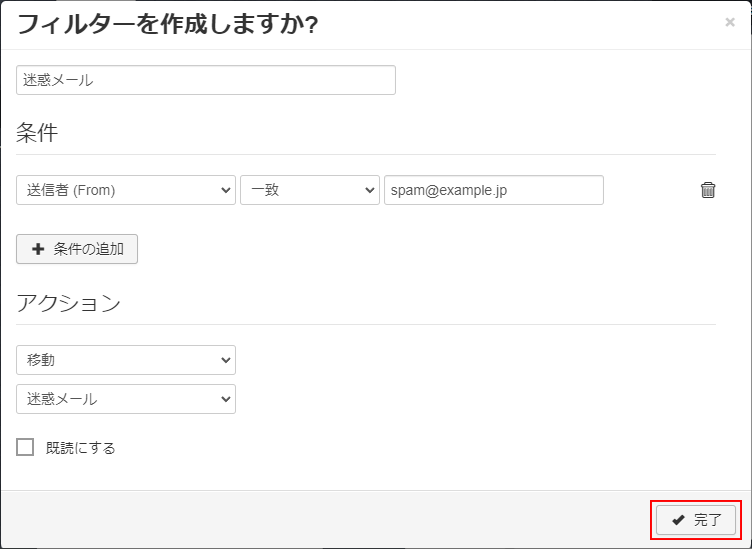752x549 pixels.
Task: Click the アクション section heading
Action: (x=68, y=303)
